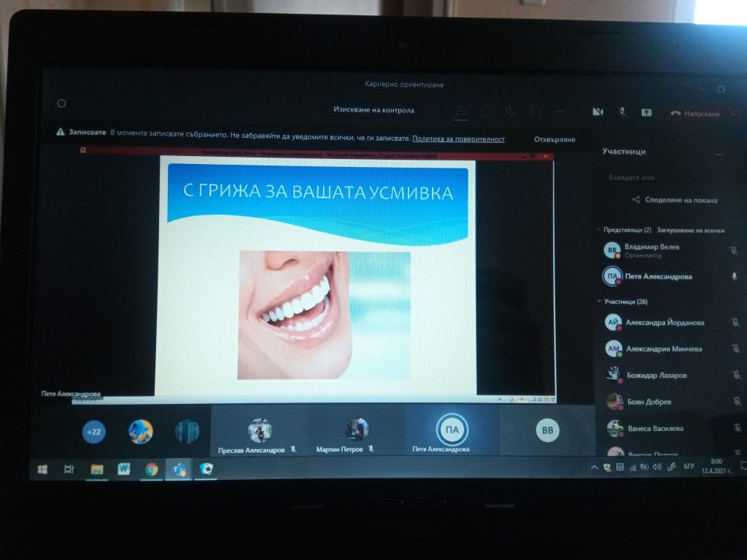
Task: Open the +22 more participants bubble
Action: click(x=94, y=432)
